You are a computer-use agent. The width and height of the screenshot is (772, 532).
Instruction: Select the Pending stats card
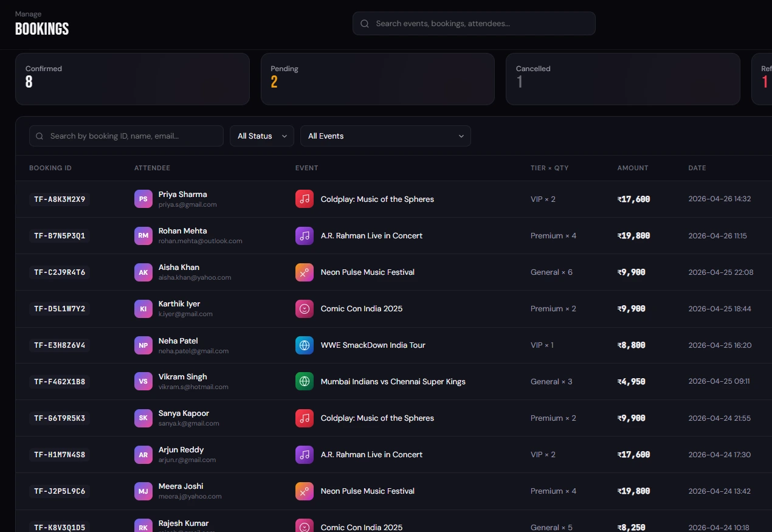coord(377,79)
